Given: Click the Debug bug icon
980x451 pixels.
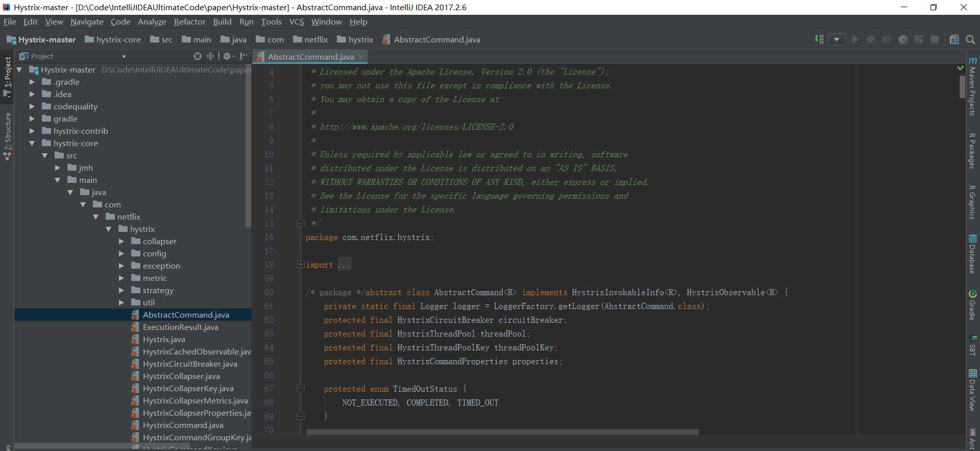Looking at the screenshot, I should 871,39.
